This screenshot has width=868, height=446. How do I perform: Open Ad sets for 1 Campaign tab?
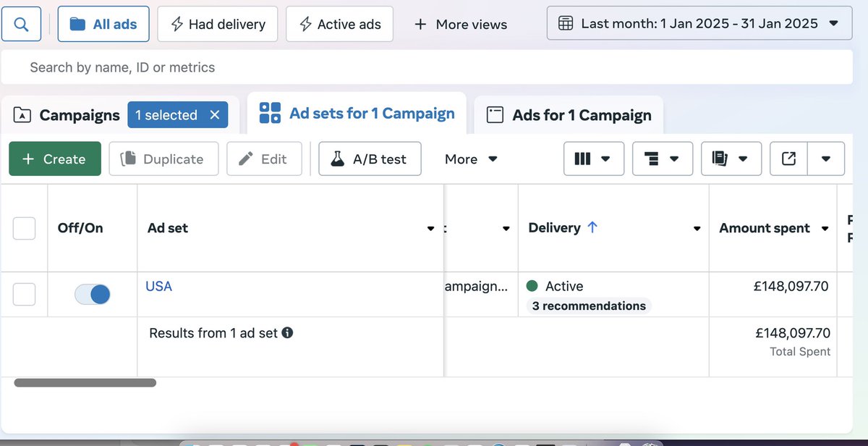(x=357, y=114)
